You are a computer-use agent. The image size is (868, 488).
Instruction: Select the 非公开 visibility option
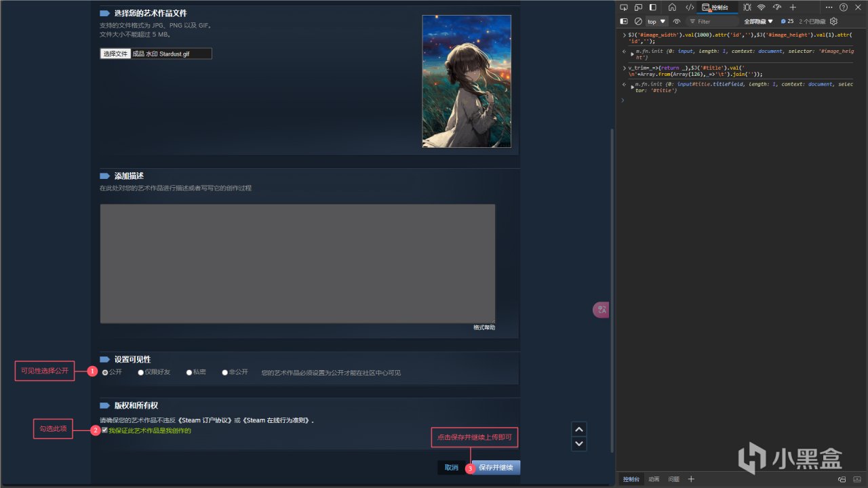tap(224, 372)
